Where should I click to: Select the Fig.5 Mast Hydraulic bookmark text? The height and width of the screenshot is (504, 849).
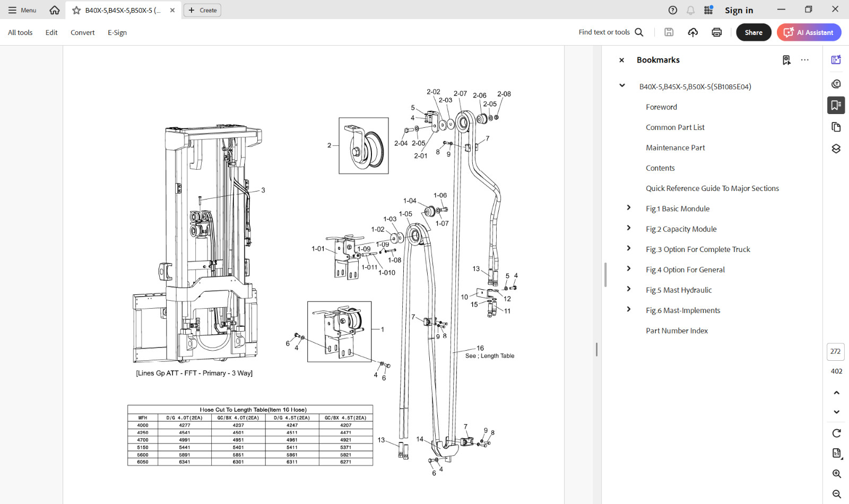(679, 290)
